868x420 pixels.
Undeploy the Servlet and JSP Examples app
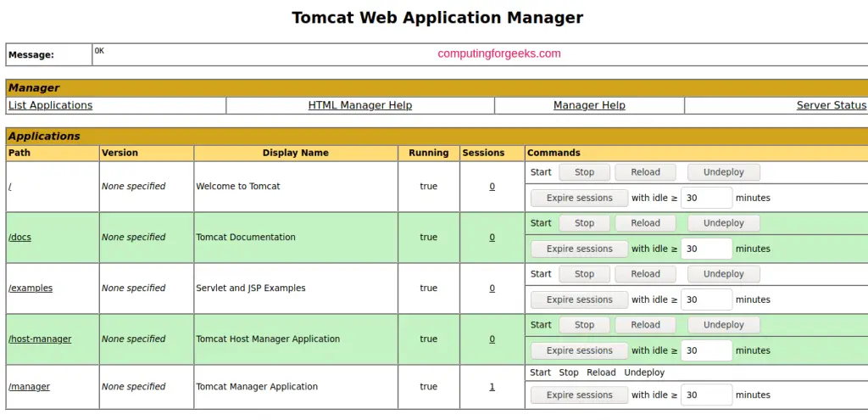(x=724, y=274)
